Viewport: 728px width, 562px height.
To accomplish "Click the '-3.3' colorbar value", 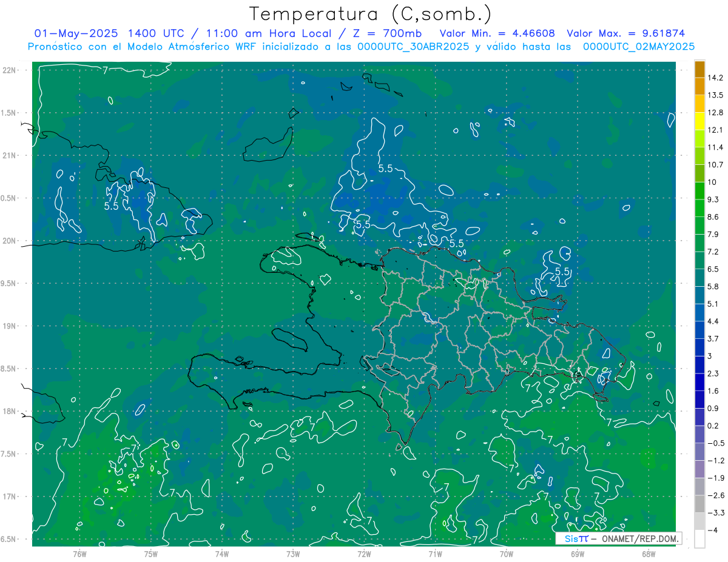I will click(716, 513).
